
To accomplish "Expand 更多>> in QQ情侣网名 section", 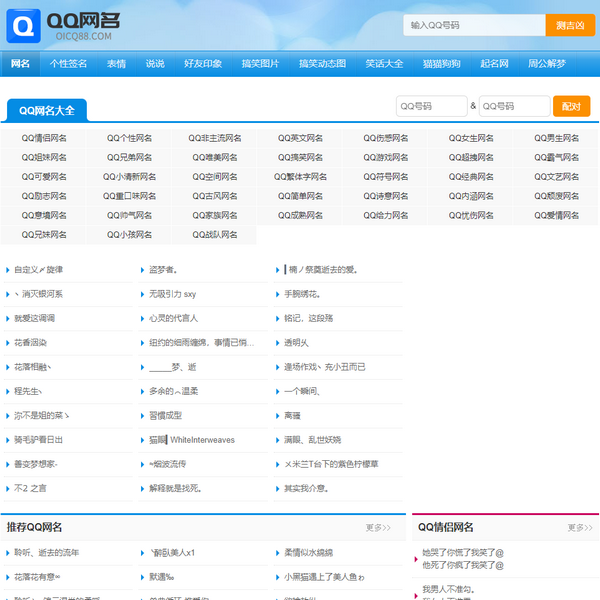I will 580,527.
